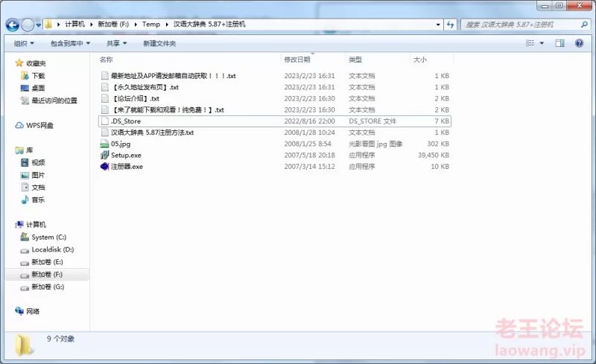Click the DS_STORE 文件 type cell
Image resolution: width=596 pixels, height=364 pixels.
(x=372, y=121)
